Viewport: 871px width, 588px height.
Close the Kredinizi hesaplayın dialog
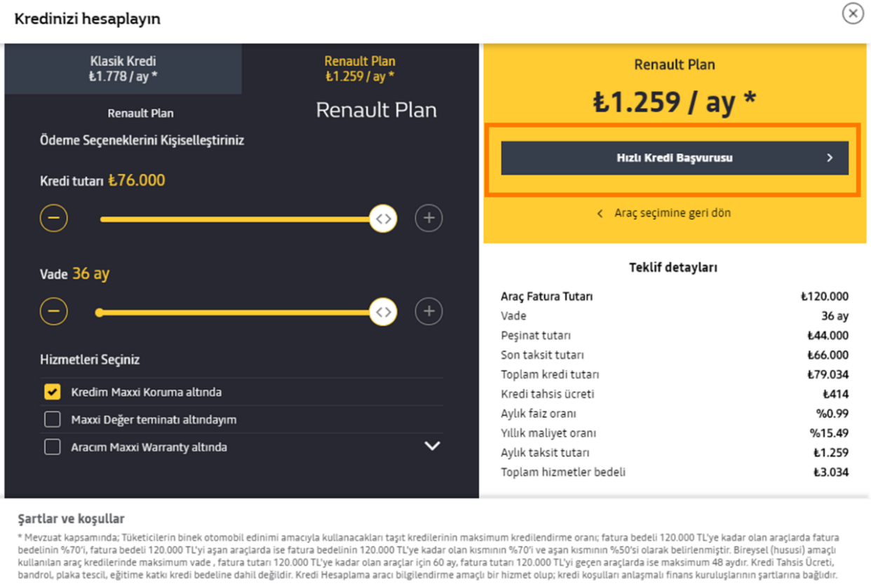tap(853, 13)
